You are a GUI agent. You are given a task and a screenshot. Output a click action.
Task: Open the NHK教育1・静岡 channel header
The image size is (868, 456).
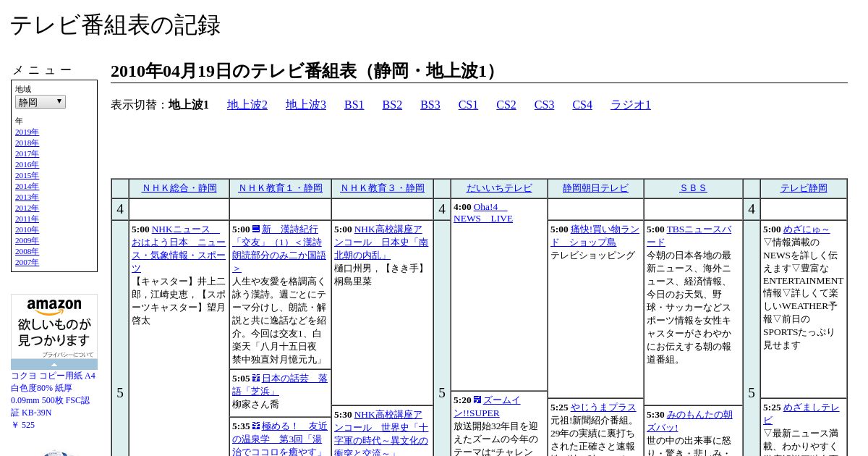tap(281, 188)
